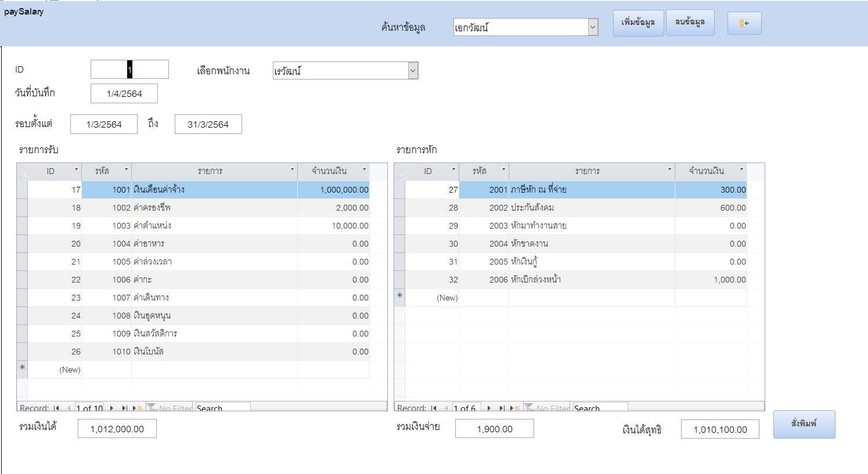The width and height of the screenshot is (868, 474).
Task: Open รหัส column filter in รายการหัก table
Action: [503, 170]
